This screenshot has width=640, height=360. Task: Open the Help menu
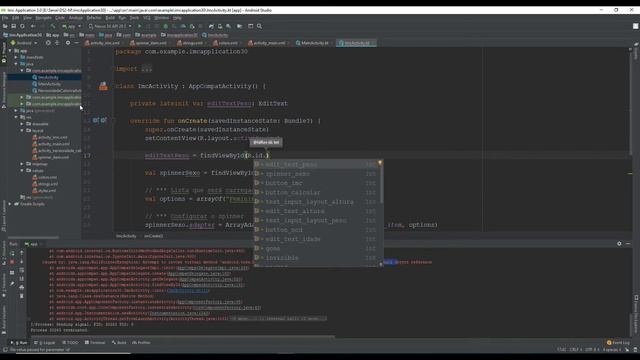177,18
